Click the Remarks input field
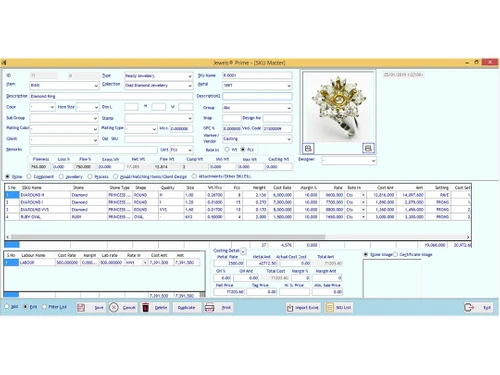500x375 pixels. [93, 150]
